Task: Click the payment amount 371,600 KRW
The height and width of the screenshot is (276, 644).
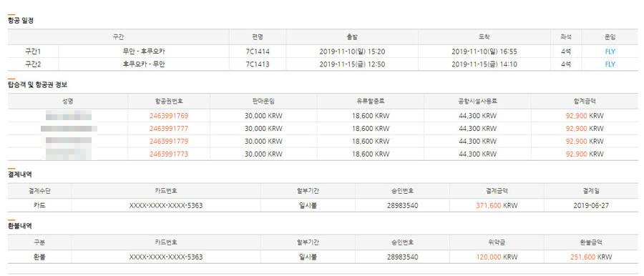Action: point(497,205)
